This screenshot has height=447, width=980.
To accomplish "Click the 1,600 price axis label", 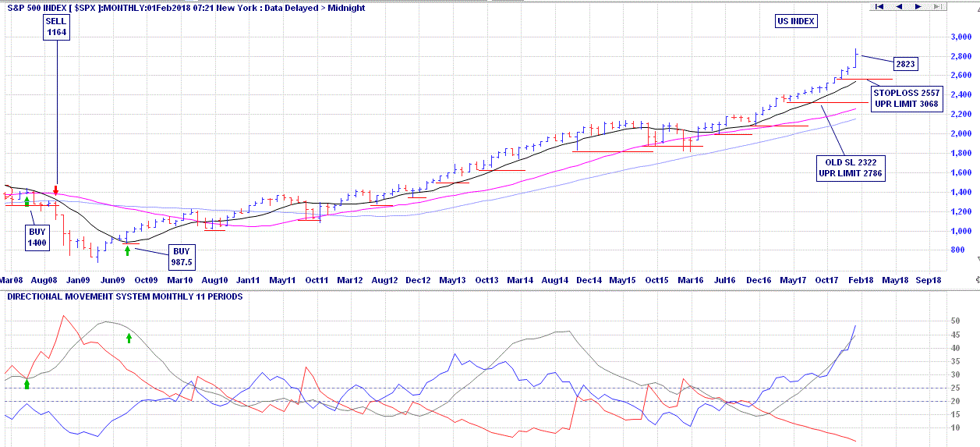I will pos(961,172).
